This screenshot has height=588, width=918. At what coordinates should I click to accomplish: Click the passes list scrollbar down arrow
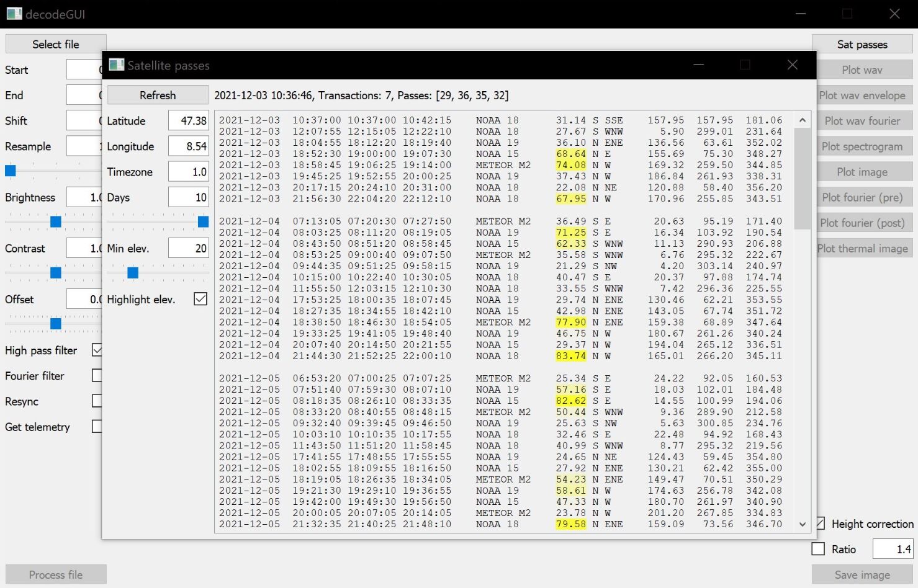(803, 524)
